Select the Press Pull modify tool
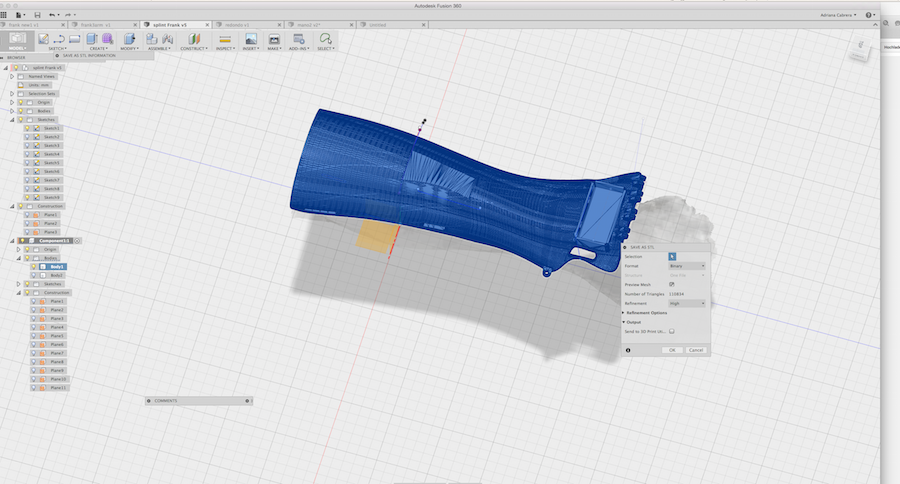The image size is (900, 484). click(129, 38)
